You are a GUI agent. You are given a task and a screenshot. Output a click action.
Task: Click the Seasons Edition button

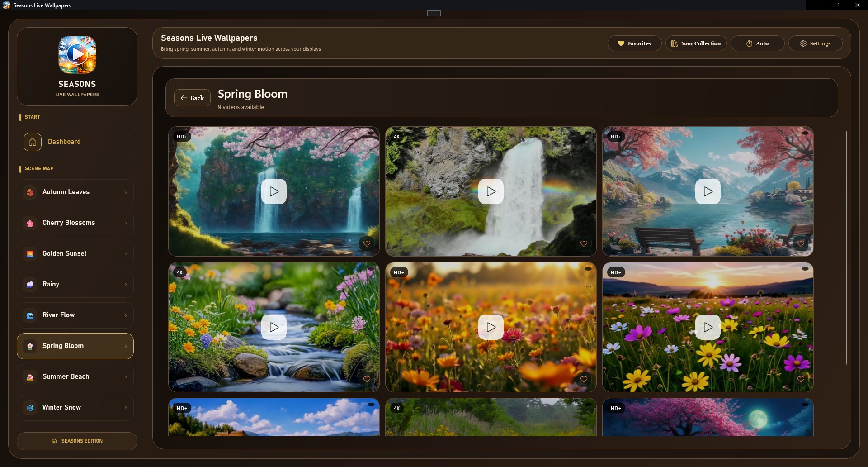(x=77, y=441)
